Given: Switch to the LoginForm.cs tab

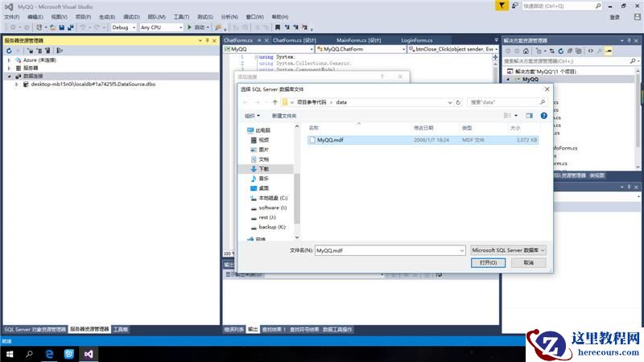Looking at the screenshot, I should point(416,40).
